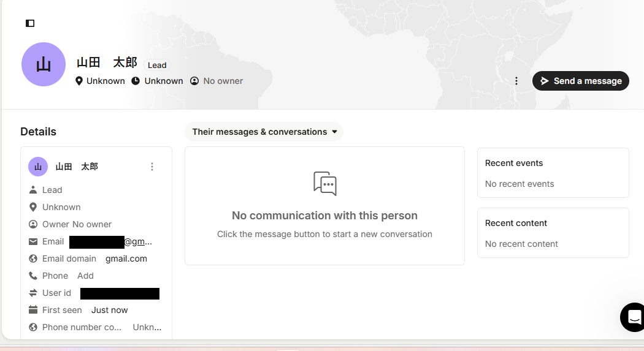Click the First seen calendar icon
Viewport: 644px width, 351px height.
coord(33,310)
